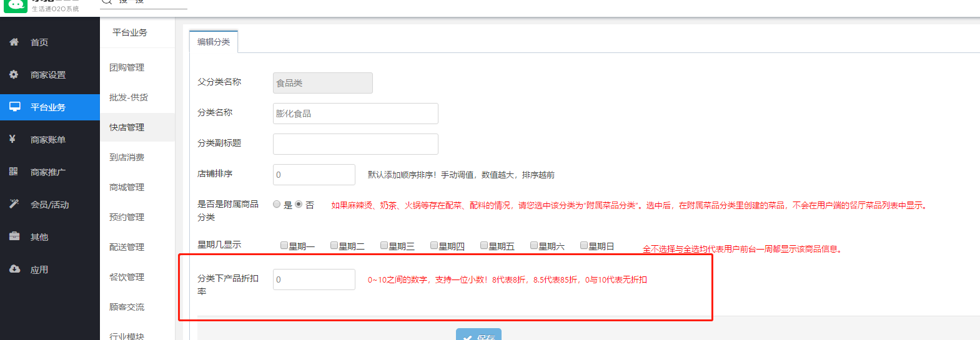Click the QR code icon beside 商家推广
Image resolution: width=980 pixels, height=340 pixels.
14,172
